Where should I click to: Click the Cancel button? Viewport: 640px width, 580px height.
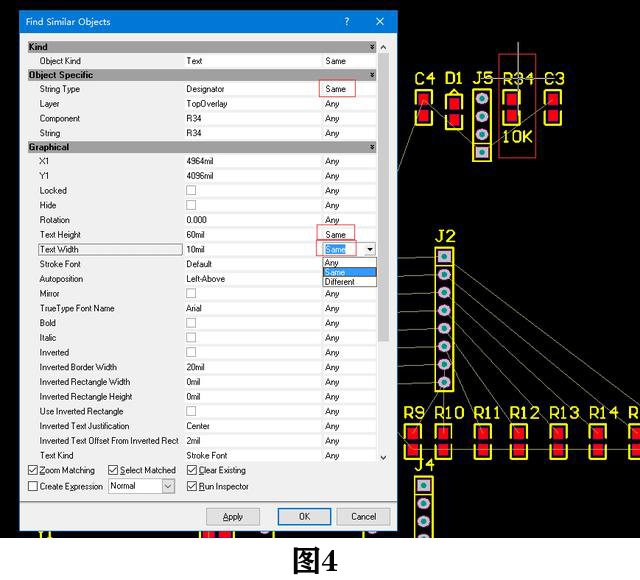click(363, 517)
